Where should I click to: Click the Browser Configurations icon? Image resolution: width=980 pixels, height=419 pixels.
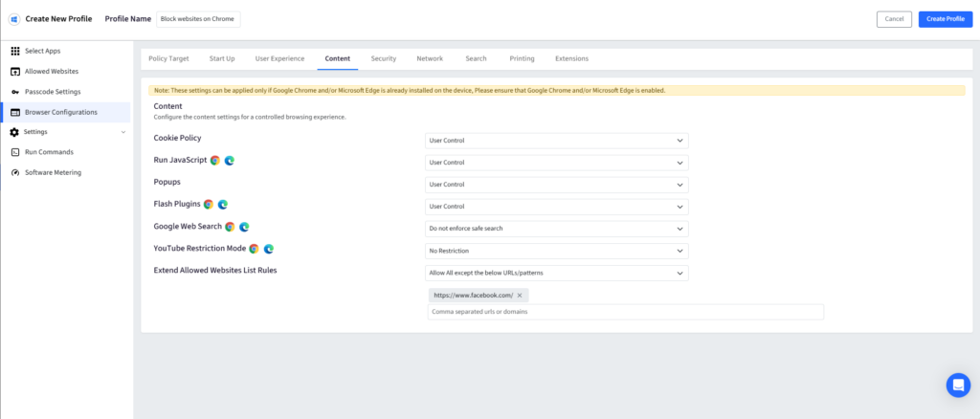[15, 112]
